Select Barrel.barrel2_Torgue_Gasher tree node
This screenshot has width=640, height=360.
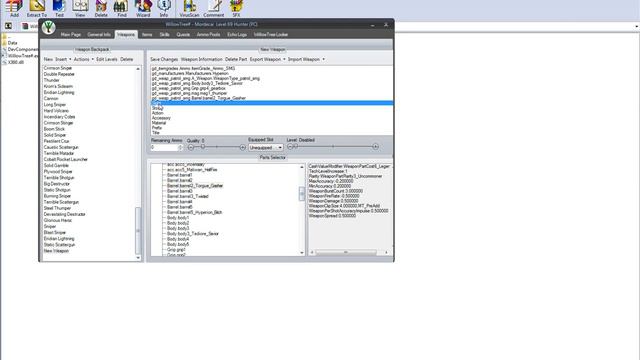(x=195, y=186)
